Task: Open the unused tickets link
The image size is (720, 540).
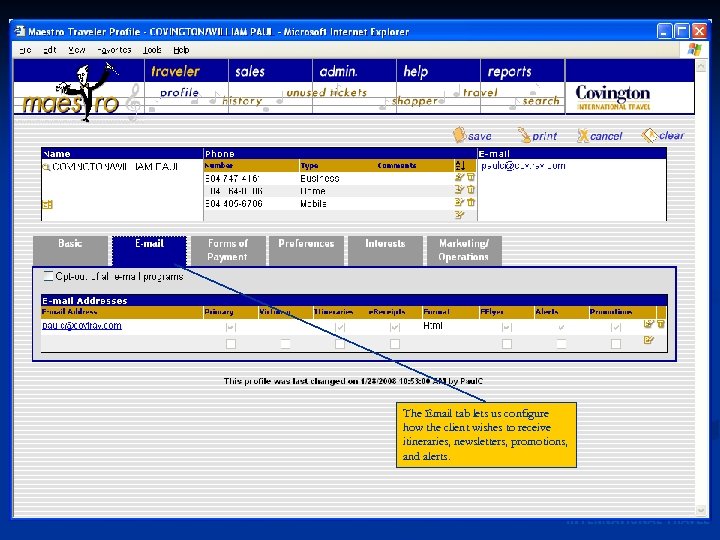Action: [326, 93]
